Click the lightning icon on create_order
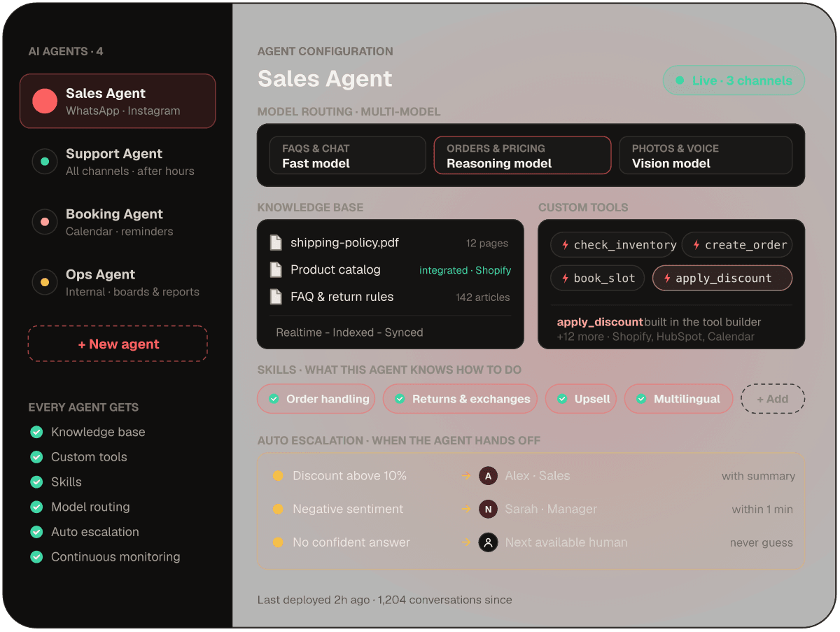Screen dimensions: 840x632 point(696,245)
